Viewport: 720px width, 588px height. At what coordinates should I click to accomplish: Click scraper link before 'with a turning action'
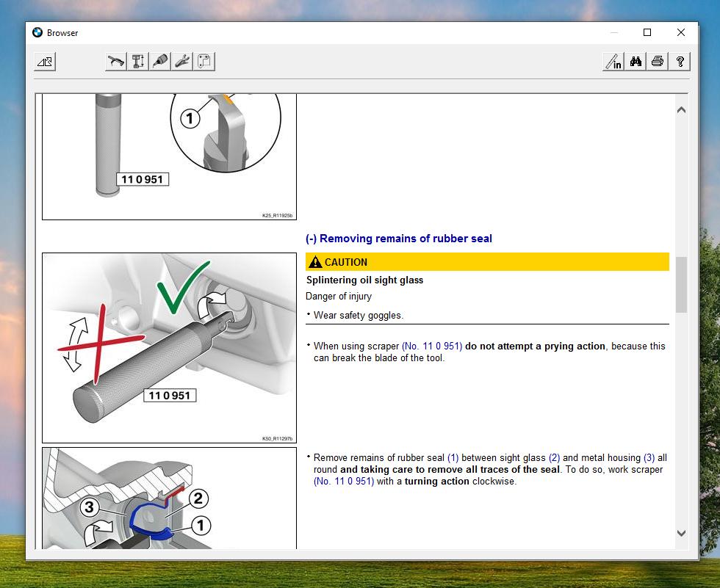tap(344, 482)
